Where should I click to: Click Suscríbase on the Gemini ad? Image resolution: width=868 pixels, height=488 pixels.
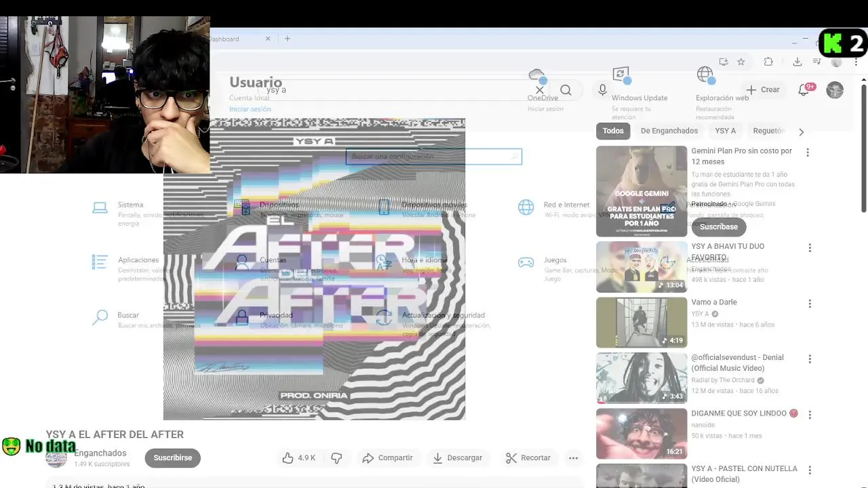[x=719, y=227]
